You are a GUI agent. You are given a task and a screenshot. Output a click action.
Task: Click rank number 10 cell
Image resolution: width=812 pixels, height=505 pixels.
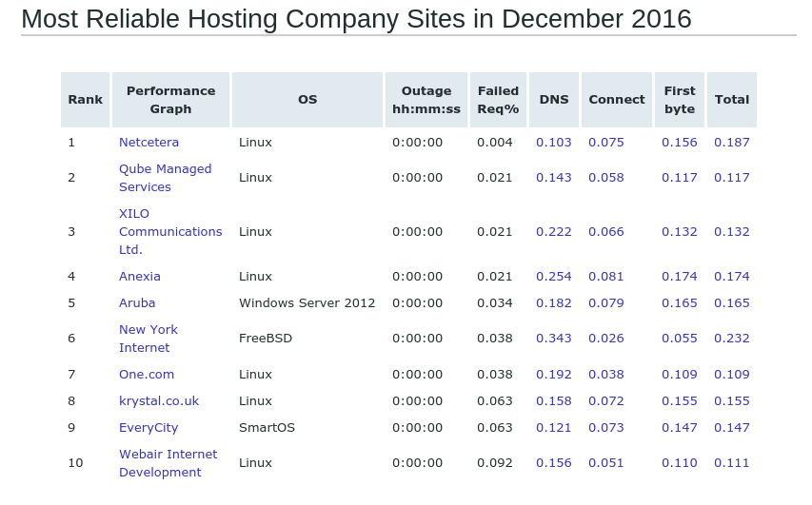pyautogui.click(x=75, y=463)
